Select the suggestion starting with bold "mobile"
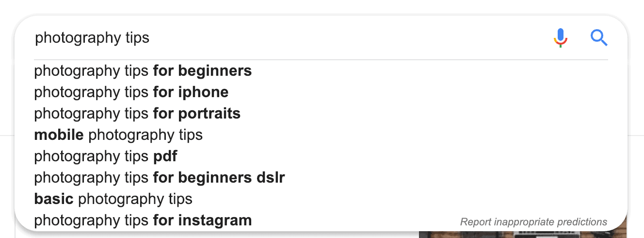This screenshot has width=644, height=238. pos(118,135)
